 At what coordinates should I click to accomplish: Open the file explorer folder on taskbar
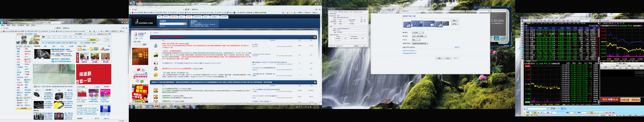pyautogui.click(x=144, y=107)
